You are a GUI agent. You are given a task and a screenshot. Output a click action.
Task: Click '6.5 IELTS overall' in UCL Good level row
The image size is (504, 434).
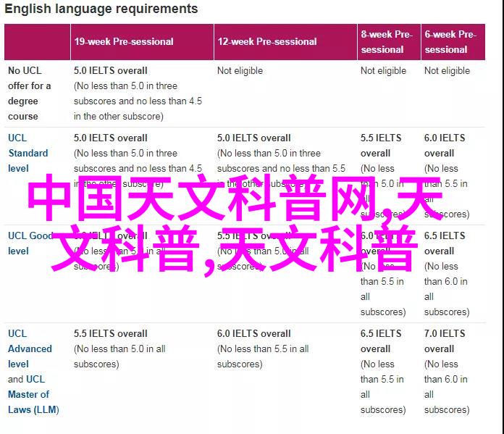pyautogui.click(x=445, y=243)
